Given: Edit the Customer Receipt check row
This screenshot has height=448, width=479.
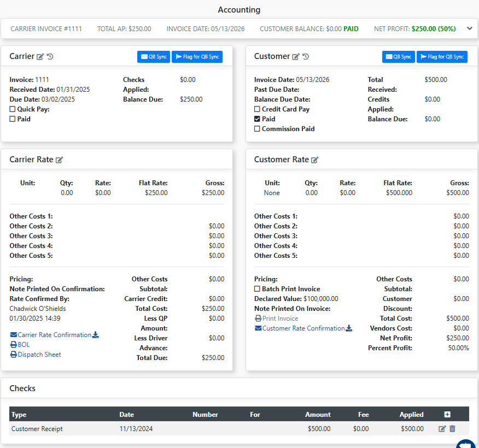Looking at the screenshot, I should (x=442, y=429).
